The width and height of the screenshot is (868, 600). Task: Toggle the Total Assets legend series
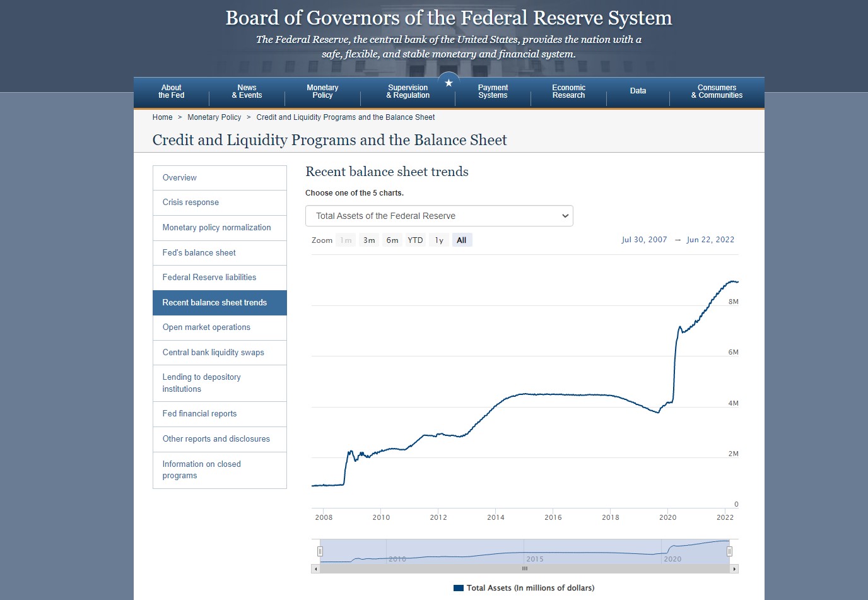pos(524,588)
